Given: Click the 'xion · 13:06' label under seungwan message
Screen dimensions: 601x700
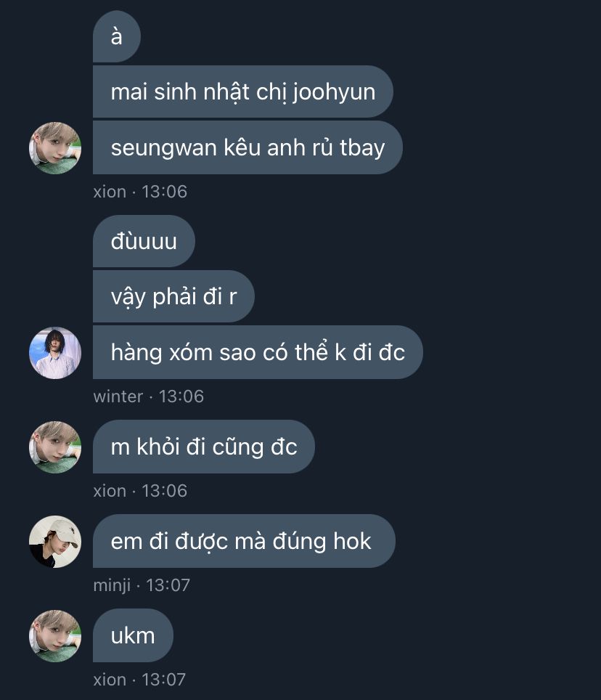Looking at the screenshot, I should pyautogui.click(x=140, y=192).
